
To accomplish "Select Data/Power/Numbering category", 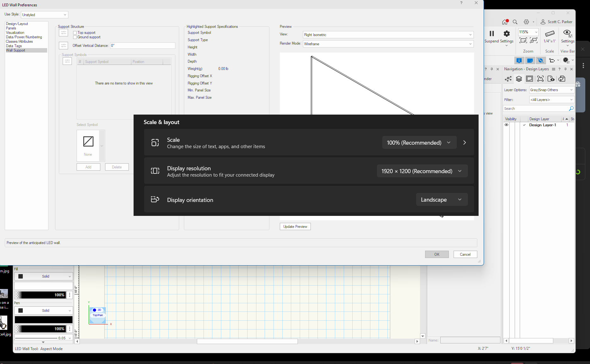I will [24, 37].
